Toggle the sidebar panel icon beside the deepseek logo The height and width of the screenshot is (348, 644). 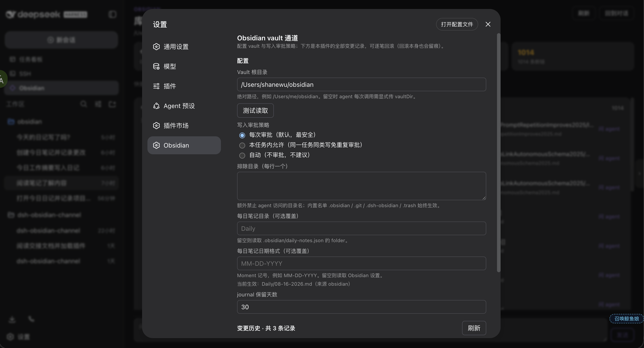pos(112,14)
